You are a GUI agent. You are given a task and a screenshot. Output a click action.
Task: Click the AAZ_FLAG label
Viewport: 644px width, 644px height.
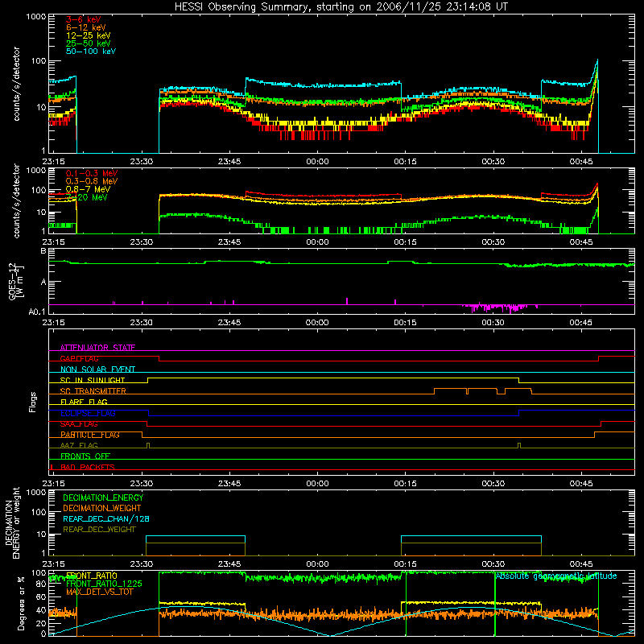pyautogui.click(x=79, y=445)
